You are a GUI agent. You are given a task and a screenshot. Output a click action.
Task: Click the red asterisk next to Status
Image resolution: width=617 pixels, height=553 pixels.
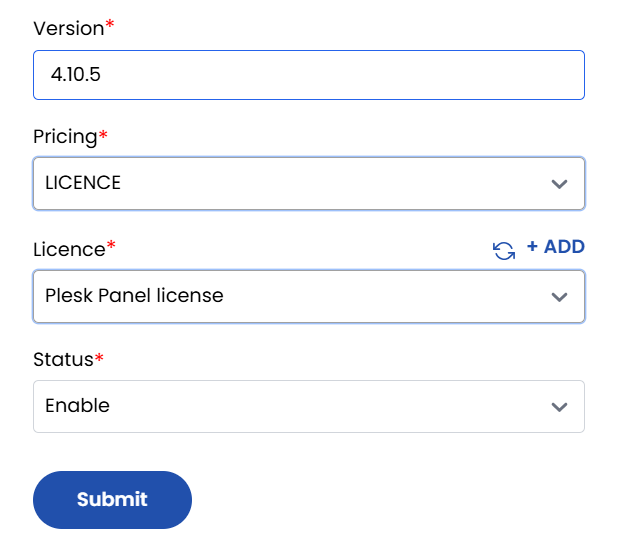click(99, 356)
